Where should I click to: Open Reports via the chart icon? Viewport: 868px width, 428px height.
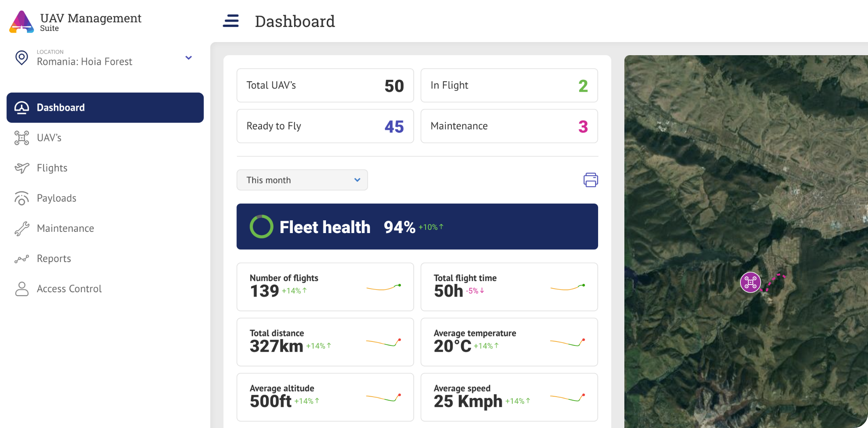coord(21,258)
